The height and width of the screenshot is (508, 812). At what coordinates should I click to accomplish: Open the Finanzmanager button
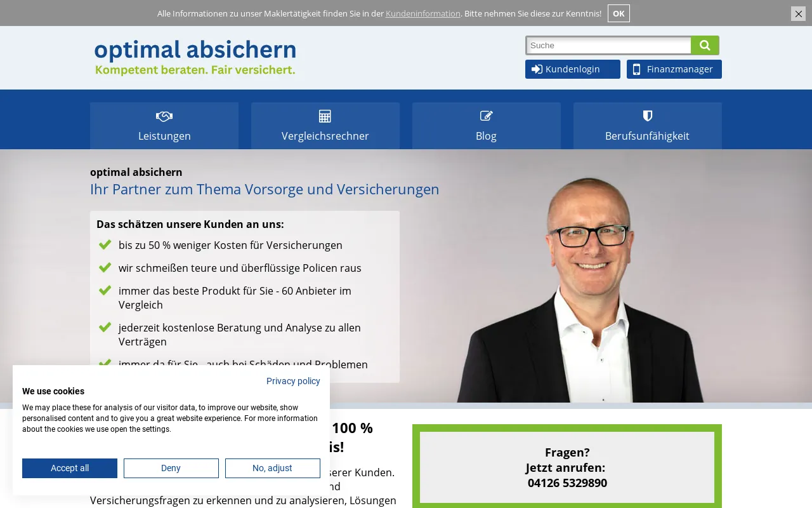pyautogui.click(x=674, y=69)
